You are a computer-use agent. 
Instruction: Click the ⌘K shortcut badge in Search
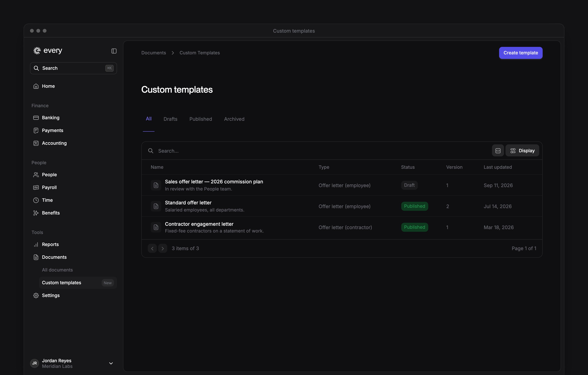(x=109, y=68)
